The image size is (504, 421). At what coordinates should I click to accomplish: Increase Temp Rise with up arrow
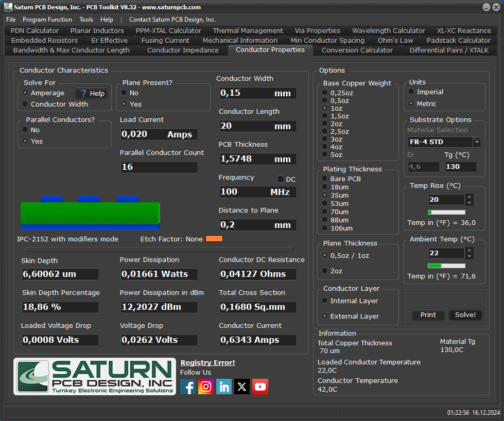(x=470, y=197)
